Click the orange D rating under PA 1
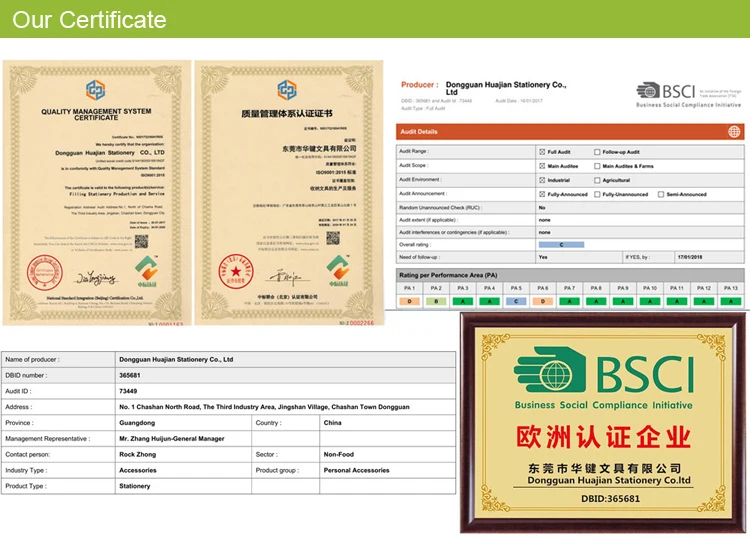This screenshot has height=550, width=750. 409,301
